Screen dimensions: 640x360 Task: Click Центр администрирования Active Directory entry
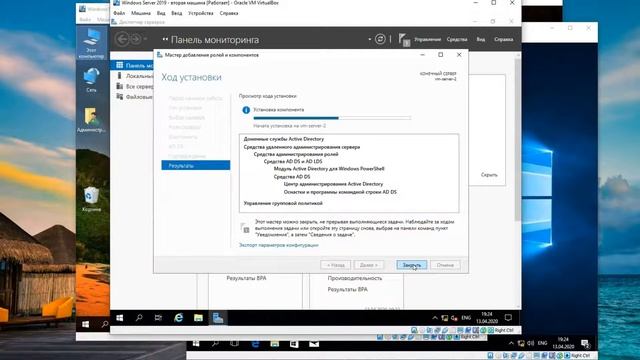(x=333, y=184)
